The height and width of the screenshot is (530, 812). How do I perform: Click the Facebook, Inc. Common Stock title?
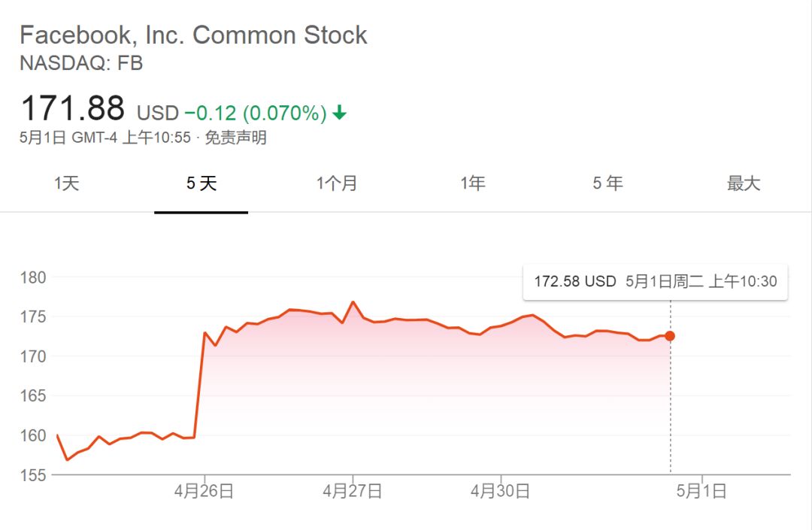tap(193, 35)
